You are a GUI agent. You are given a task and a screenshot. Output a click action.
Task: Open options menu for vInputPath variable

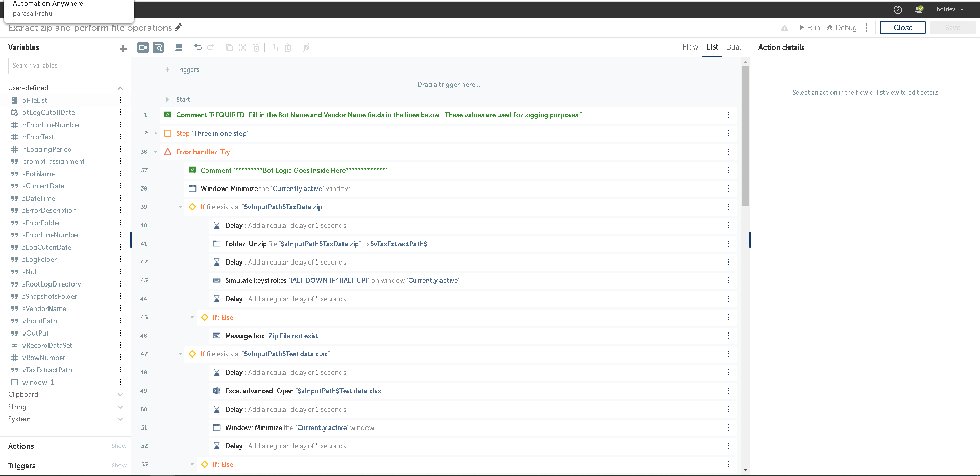click(120, 321)
